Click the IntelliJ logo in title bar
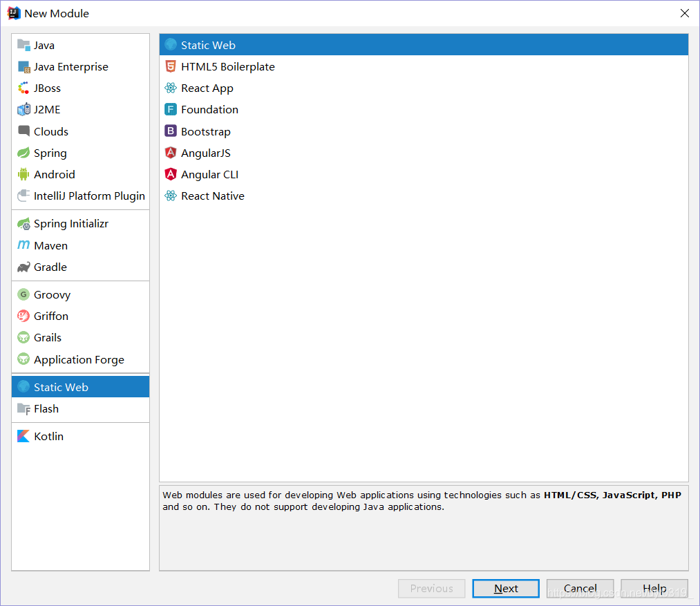The width and height of the screenshot is (700, 606). click(14, 13)
